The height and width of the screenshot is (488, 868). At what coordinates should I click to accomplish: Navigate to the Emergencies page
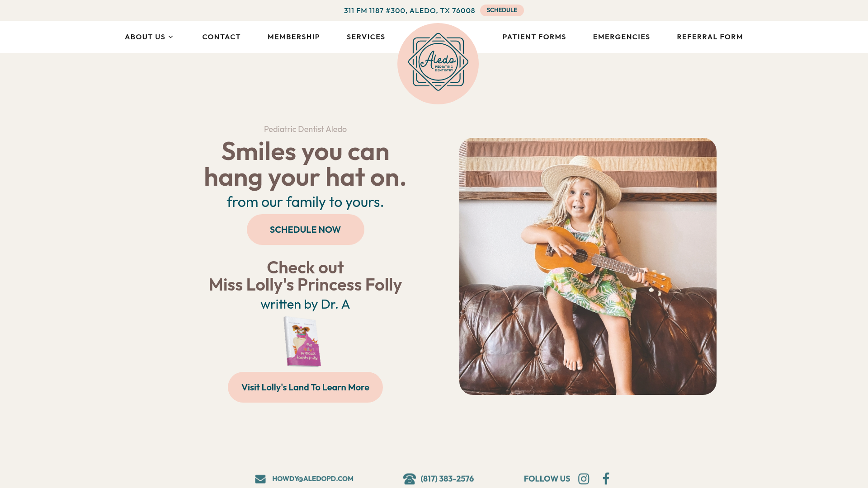[x=621, y=37]
